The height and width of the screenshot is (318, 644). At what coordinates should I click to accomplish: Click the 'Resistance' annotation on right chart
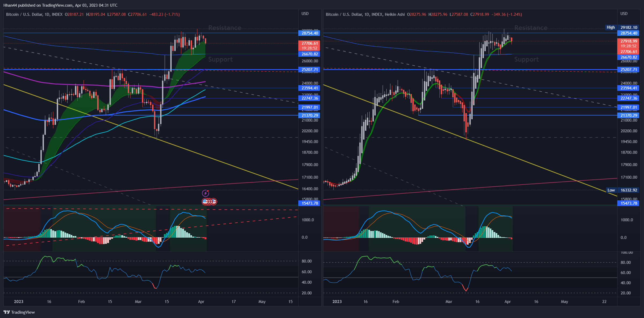(531, 28)
